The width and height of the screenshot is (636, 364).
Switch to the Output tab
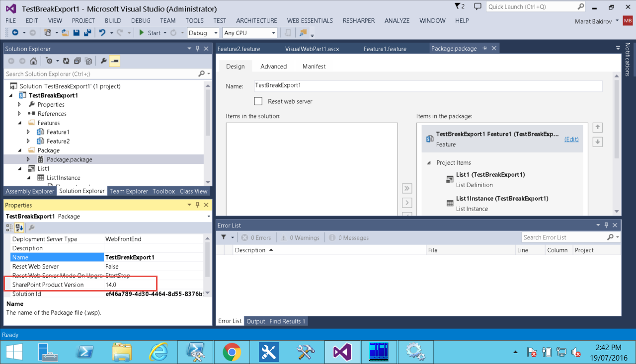coord(256,321)
